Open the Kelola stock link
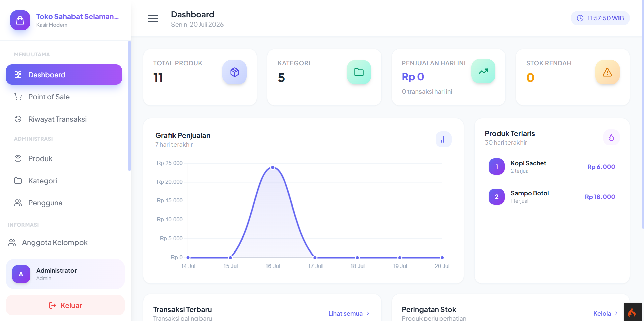Screen dimensions: 644x321 606,313
